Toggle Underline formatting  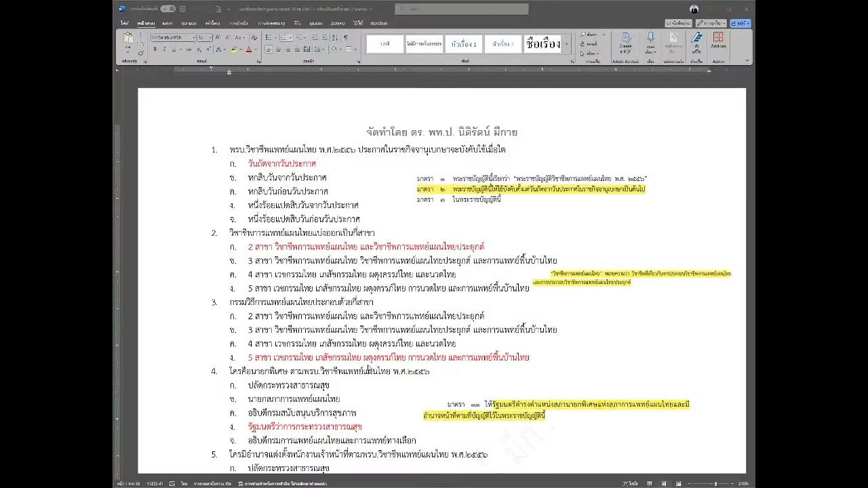(174, 49)
